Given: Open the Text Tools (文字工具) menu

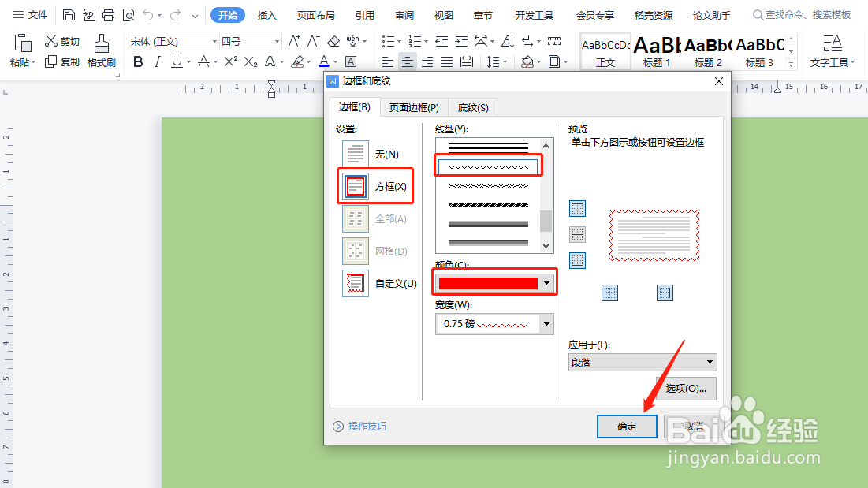Looking at the screenshot, I should pyautogui.click(x=832, y=50).
